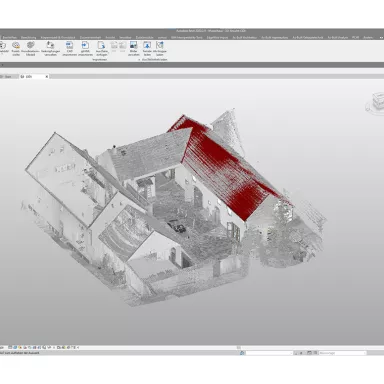384x384 pixels.
Task: Open the As-Built Analyse ribbon tab
Action: (338, 37)
